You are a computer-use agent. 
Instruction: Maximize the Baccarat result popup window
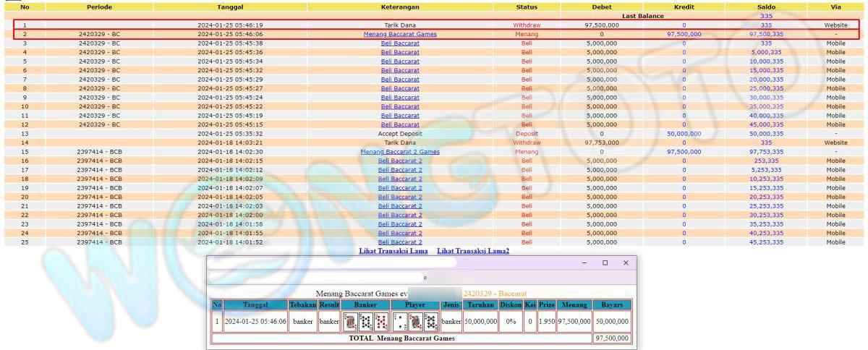point(605,263)
